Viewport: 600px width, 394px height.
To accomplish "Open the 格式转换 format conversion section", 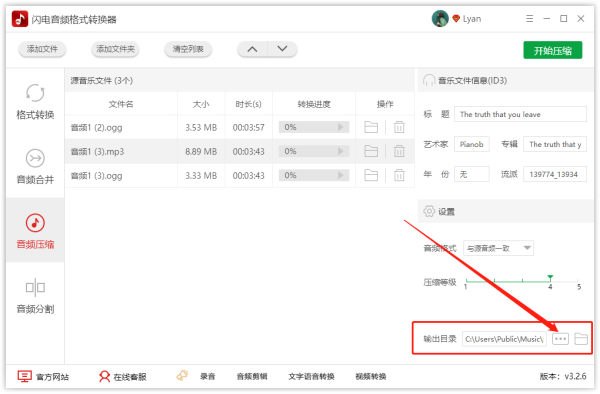I will pos(35,101).
